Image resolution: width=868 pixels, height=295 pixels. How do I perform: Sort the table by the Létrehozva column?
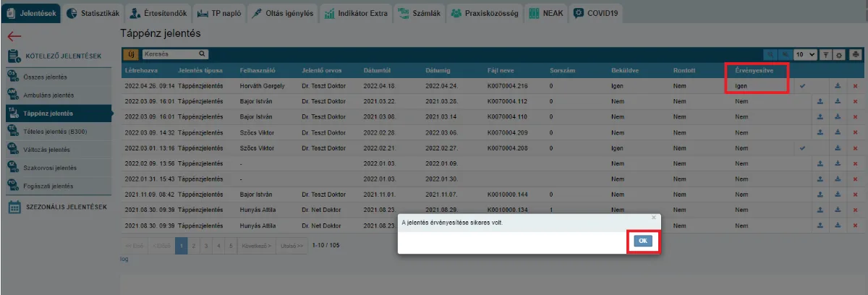pyautogui.click(x=141, y=70)
